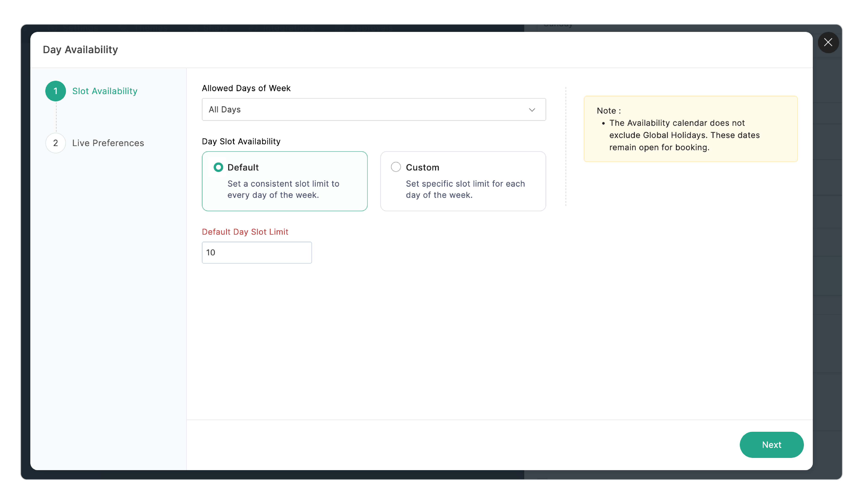Select the Default radio button

pos(218,167)
